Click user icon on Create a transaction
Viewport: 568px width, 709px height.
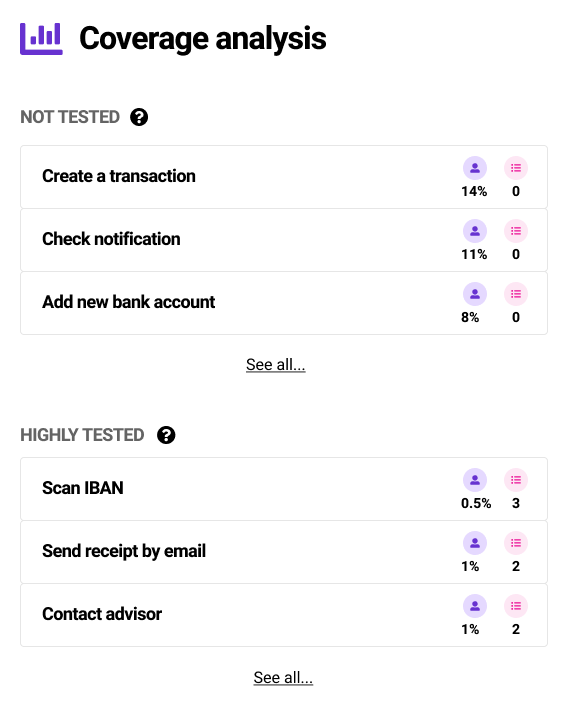475,168
